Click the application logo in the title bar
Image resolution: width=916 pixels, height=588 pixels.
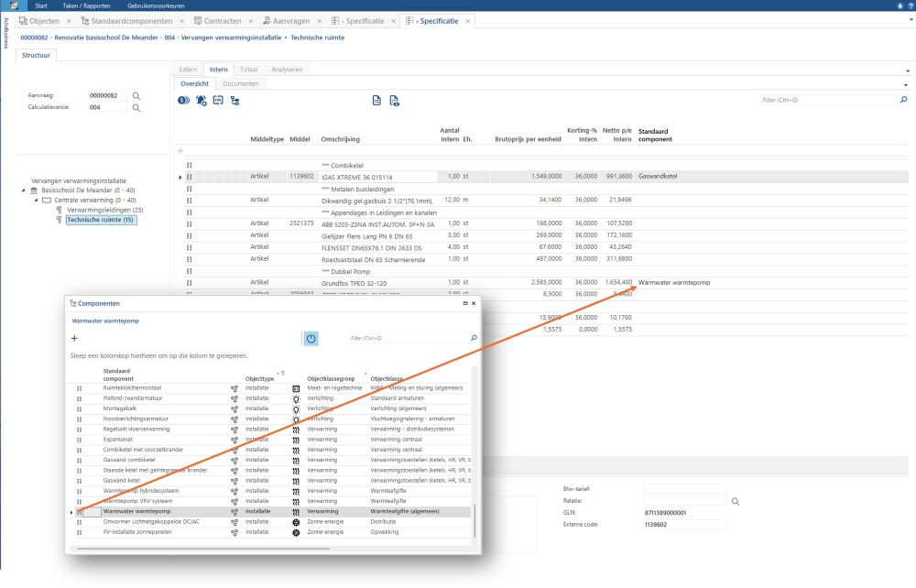[14, 5]
